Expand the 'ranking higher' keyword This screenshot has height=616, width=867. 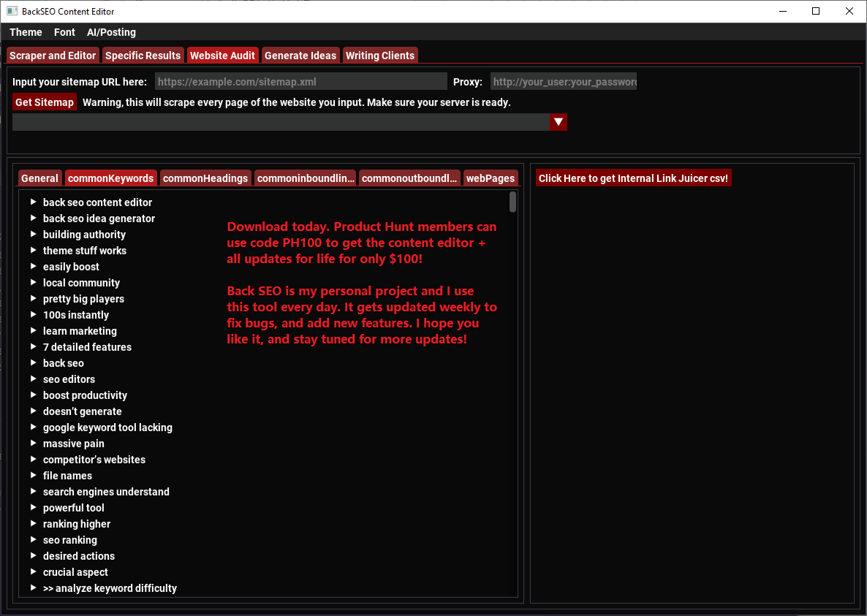(33, 523)
